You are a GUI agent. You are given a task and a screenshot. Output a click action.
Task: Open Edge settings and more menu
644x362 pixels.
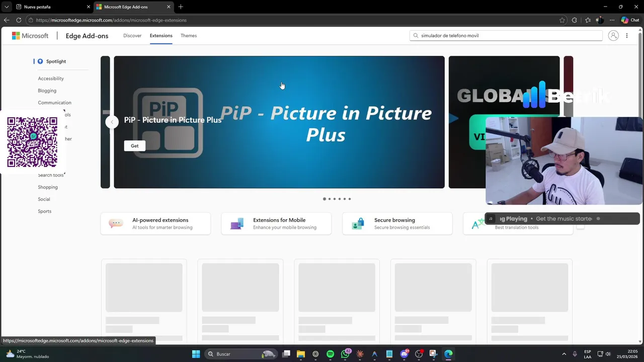click(x=612, y=20)
